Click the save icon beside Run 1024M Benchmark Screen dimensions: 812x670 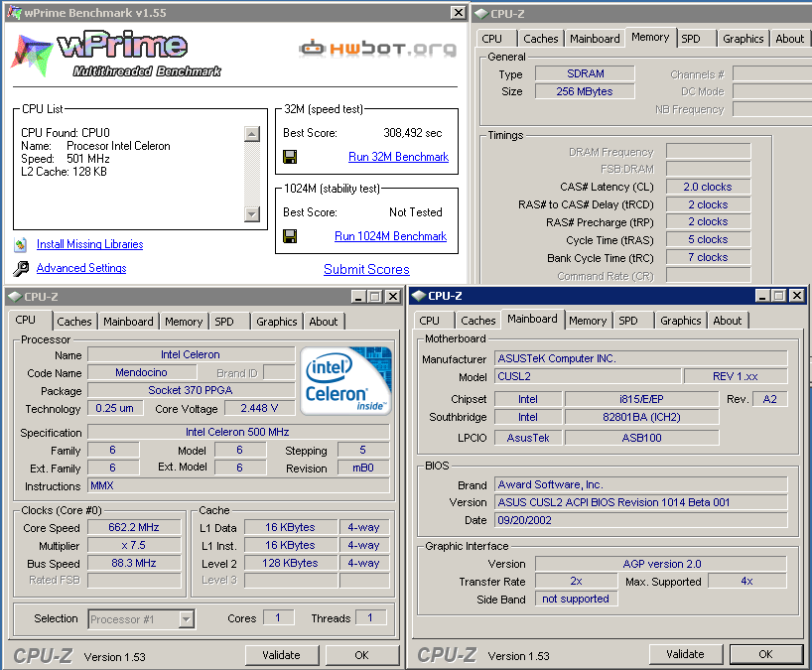(290, 236)
